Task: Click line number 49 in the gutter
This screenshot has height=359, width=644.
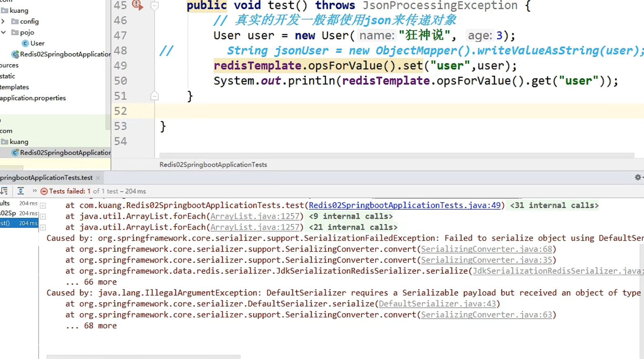Action: tap(120, 66)
